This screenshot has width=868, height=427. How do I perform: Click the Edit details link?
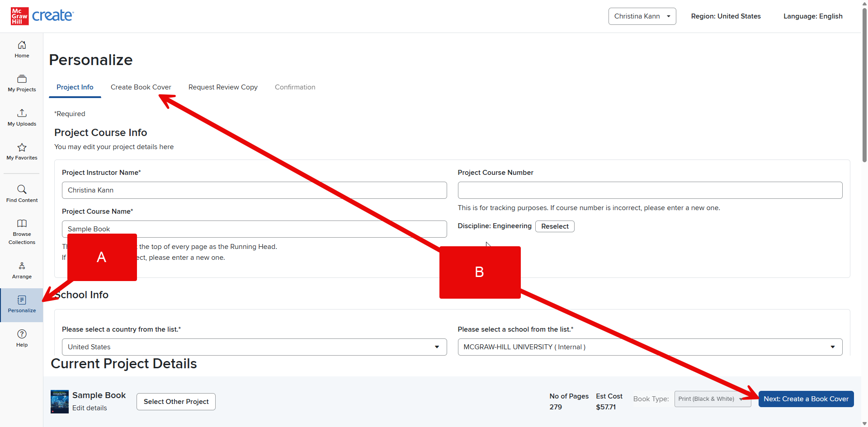point(90,408)
